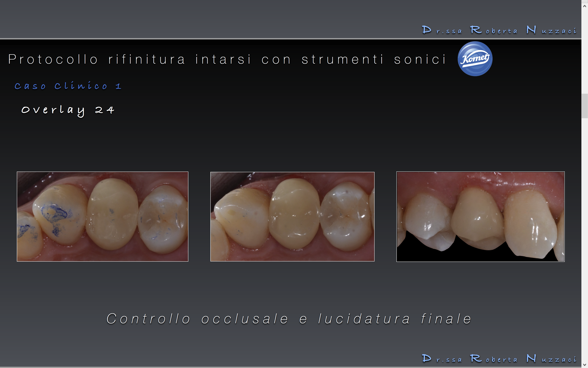Viewport: 588px width, 368px height.
Task: Click the 'Caso Clinico 1' heading
Action: tap(68, 86)
